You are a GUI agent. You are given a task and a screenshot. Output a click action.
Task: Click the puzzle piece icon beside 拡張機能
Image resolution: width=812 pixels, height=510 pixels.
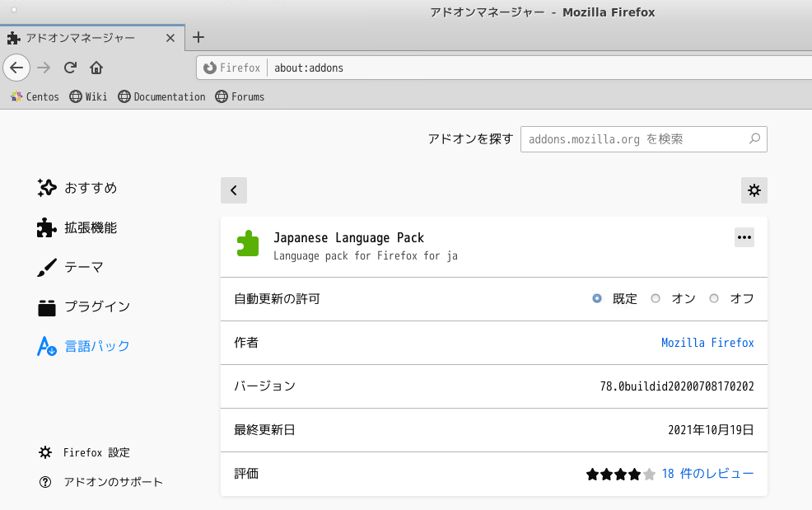(x=47, y=227)
